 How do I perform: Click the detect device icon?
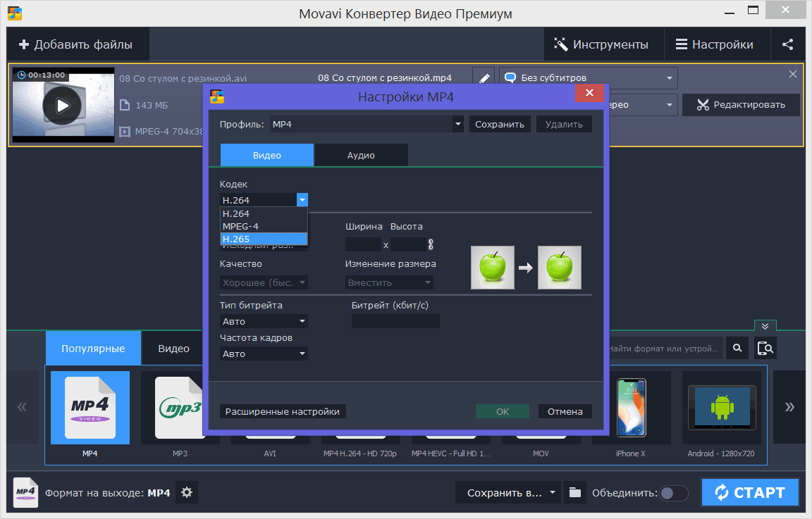[x=765, y=349]
